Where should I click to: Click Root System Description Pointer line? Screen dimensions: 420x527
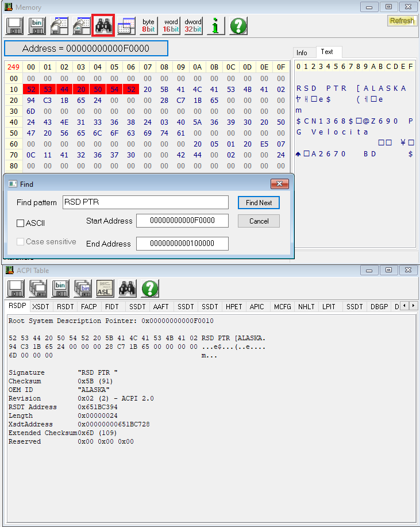[111, 321]
